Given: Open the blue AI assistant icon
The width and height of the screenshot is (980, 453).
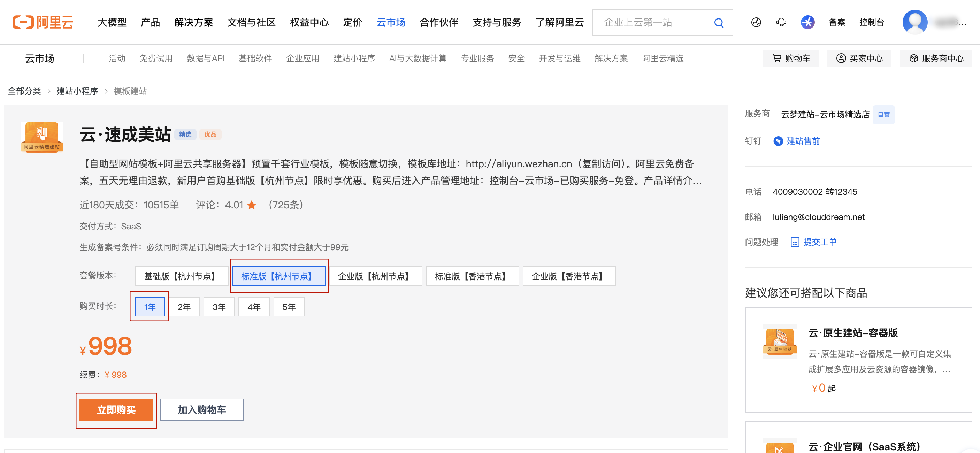Looking at the screenshot, I should tap(807, 22).
